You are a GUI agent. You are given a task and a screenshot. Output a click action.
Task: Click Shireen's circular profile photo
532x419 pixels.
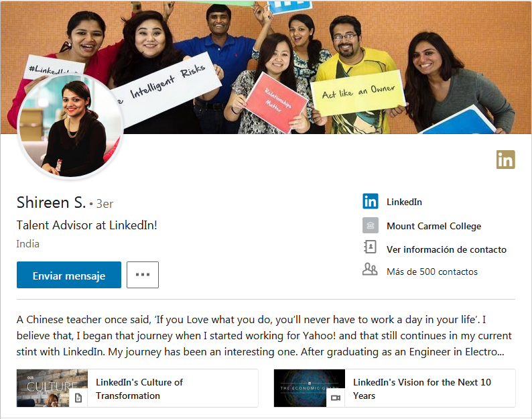click(x=70, y=126)
